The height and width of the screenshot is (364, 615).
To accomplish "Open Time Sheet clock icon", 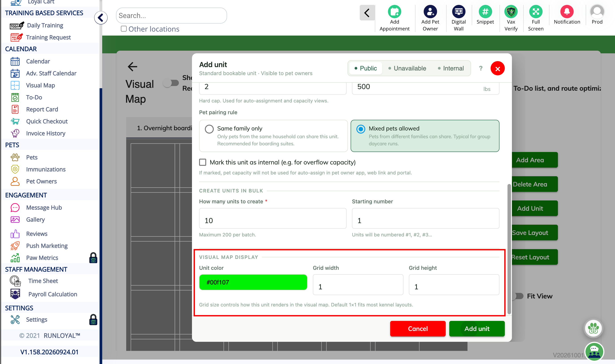I will point(15,281).
